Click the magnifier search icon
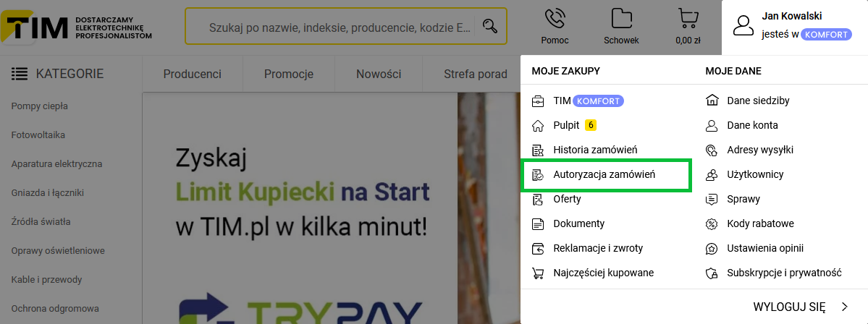The width and height of the screenshot is (868, 324). click(x=490, y=26)
